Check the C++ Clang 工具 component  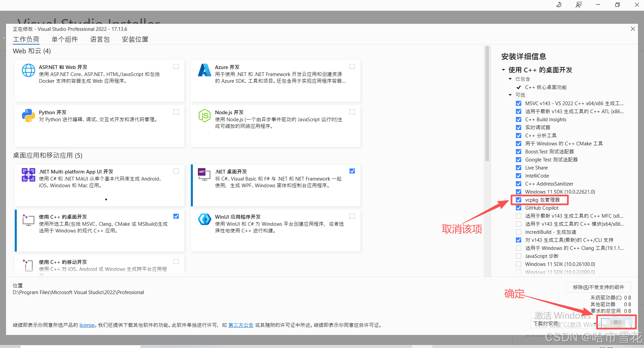coord(519,248)
